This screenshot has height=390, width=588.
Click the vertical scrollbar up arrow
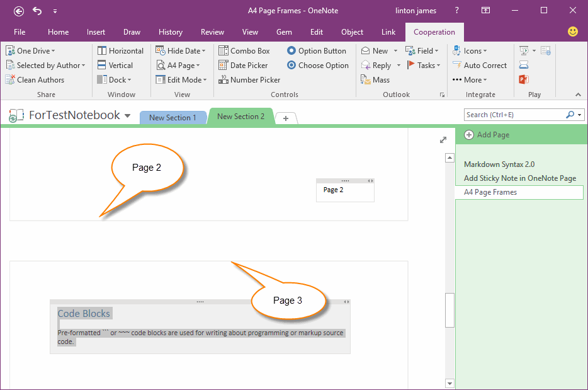pyautogui.click(x=449, y=158)
